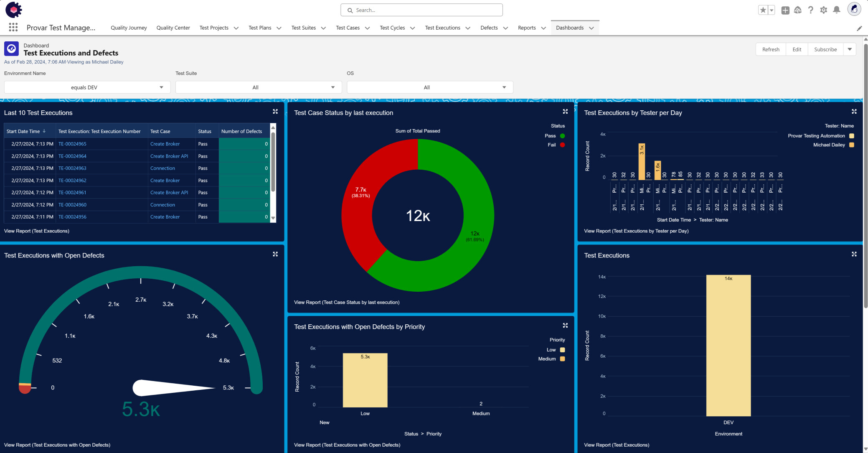Open the user profile avatar
868x453 pixels.
pyautogui.click(x=854, y=9)
